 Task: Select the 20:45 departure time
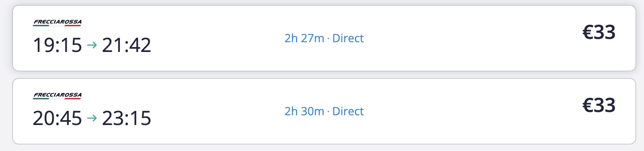pos(57,118)
